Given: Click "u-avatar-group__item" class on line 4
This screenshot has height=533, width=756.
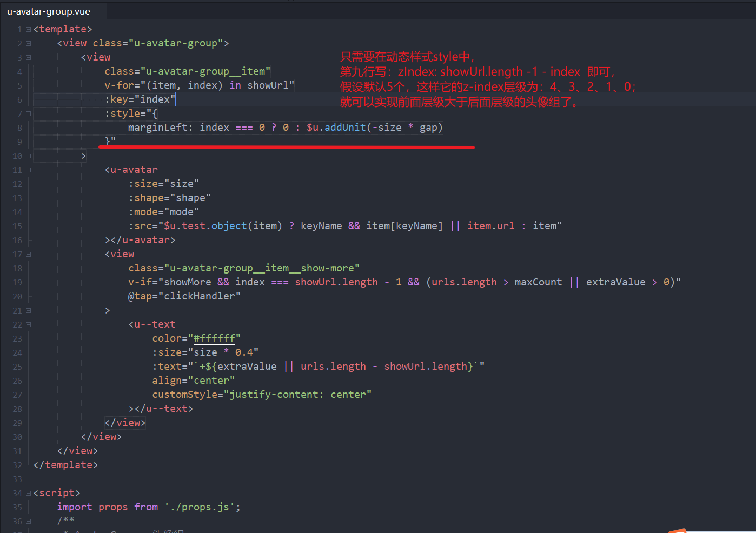Looking at the screenshot, I should (x=205, y=71).
